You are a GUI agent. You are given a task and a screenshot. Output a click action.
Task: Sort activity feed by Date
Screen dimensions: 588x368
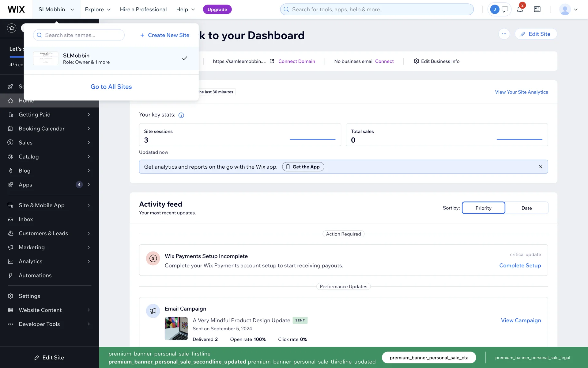526,208
